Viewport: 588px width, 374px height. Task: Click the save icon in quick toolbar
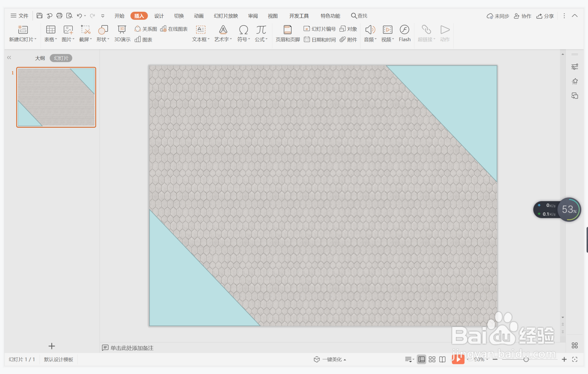click(x=39, y=16)
